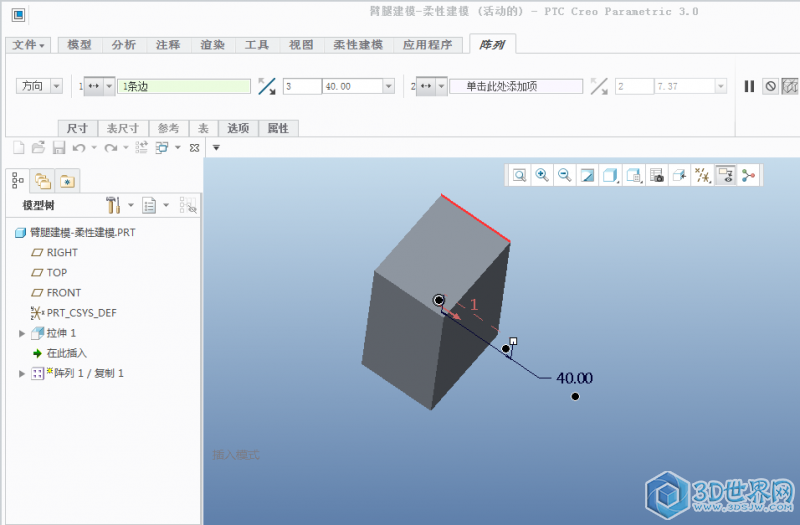Viewport: 800px width, 525px height.
Task: Open the 尺寸 panel tab
Action: (x=78, y=129)
